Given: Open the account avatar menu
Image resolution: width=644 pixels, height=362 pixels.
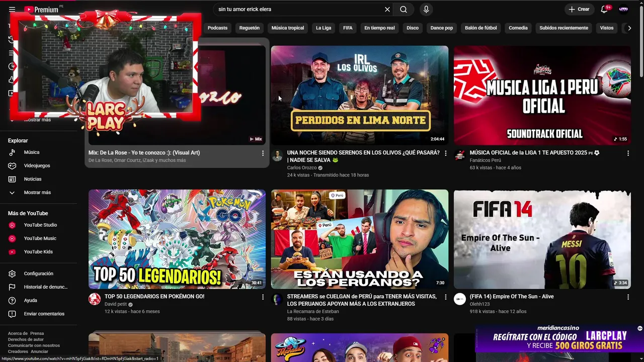Looking at the screenshot, I should (624, 9).
